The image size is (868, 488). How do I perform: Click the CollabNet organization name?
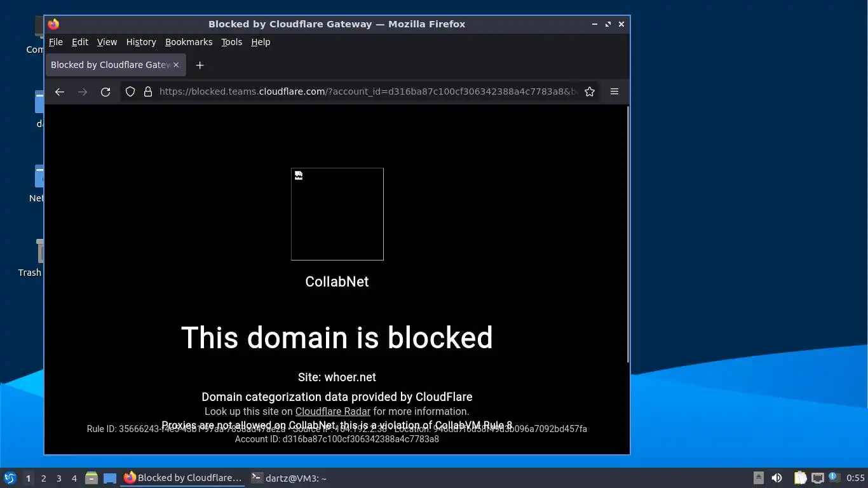coord(337,281)
